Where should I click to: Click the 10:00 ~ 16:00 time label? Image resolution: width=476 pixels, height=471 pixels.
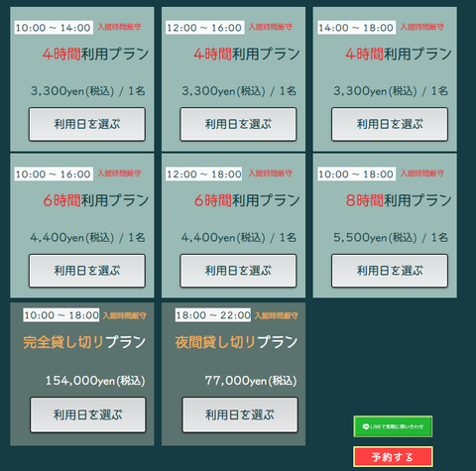click(x=54, y=174)
